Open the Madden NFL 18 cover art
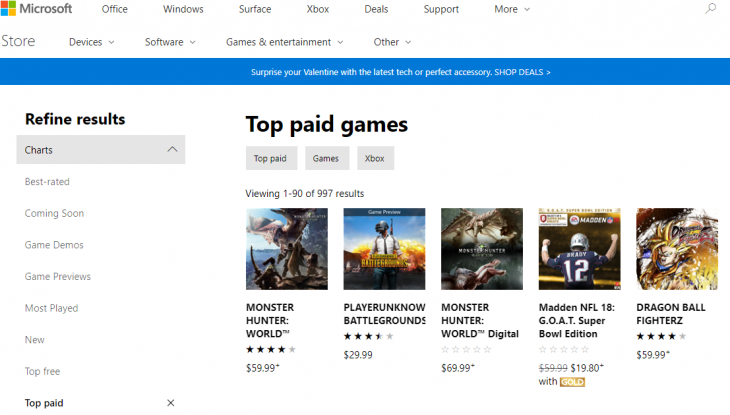This screenshot has height=415, width=730. [x=580, y=249]
